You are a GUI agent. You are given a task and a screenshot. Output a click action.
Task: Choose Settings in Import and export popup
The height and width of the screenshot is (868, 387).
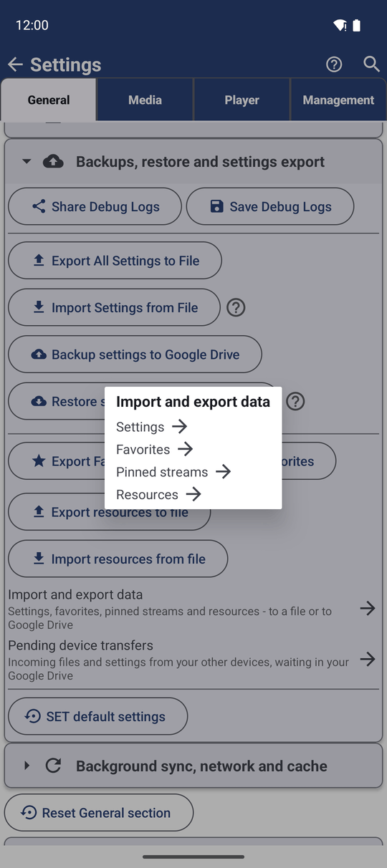[152, 427]
